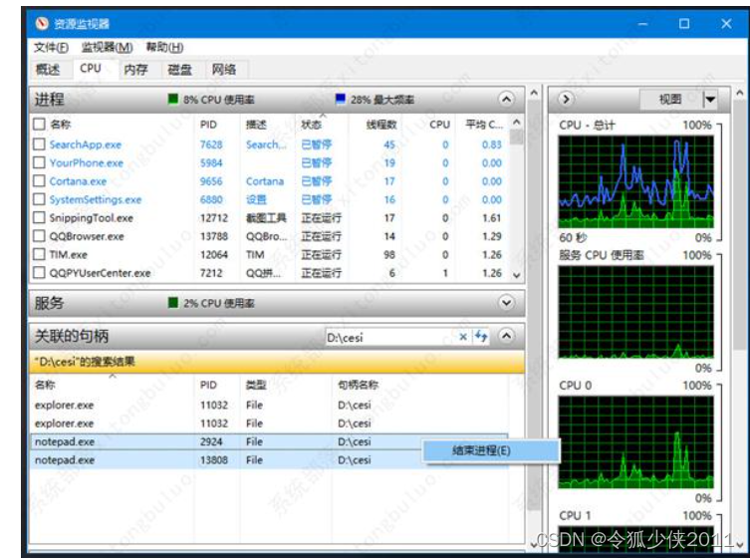Click the CPU 0 graph
This screenshot has width=750, height=560.
coord(635,441)
